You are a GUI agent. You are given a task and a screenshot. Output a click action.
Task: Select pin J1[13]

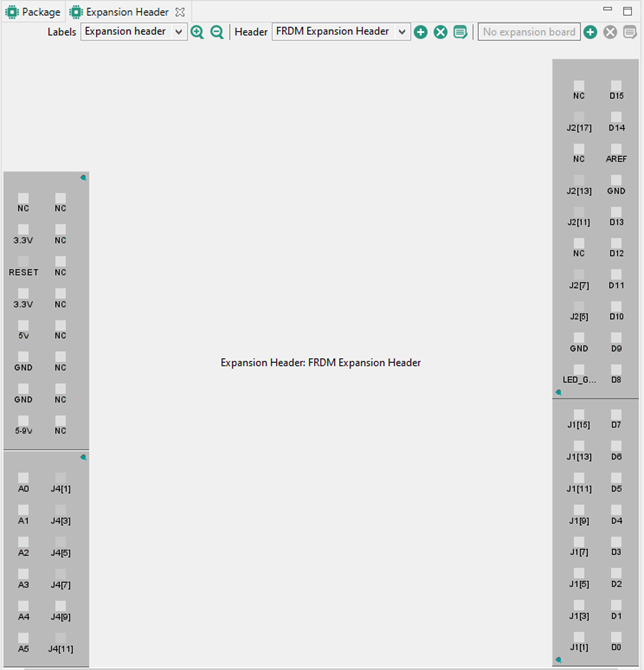[579, 446]
